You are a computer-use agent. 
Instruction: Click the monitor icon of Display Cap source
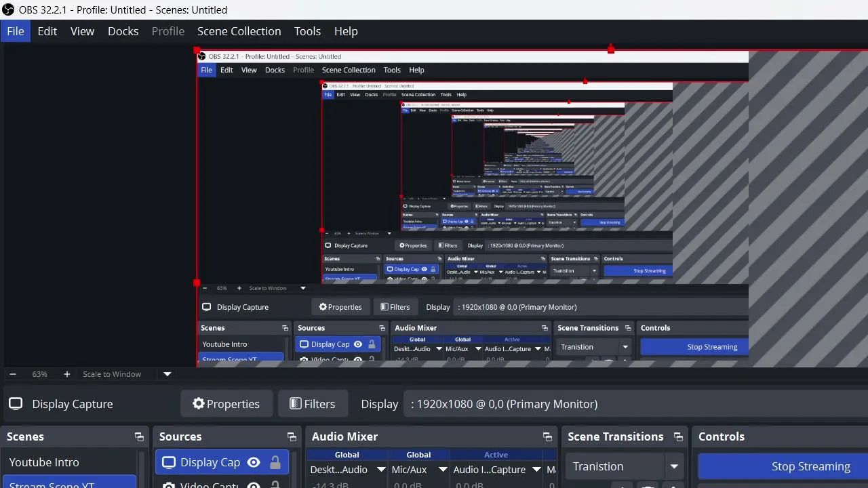coord(169,462)
